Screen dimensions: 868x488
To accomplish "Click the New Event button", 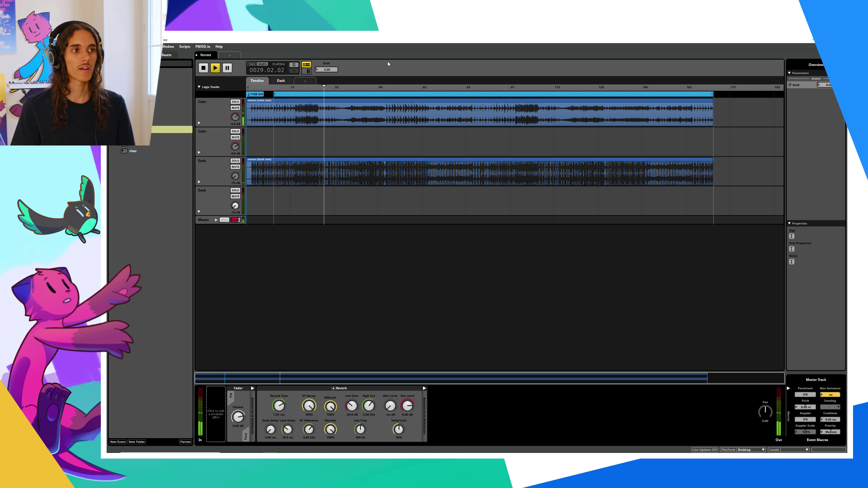I will [x=118, y=442].
